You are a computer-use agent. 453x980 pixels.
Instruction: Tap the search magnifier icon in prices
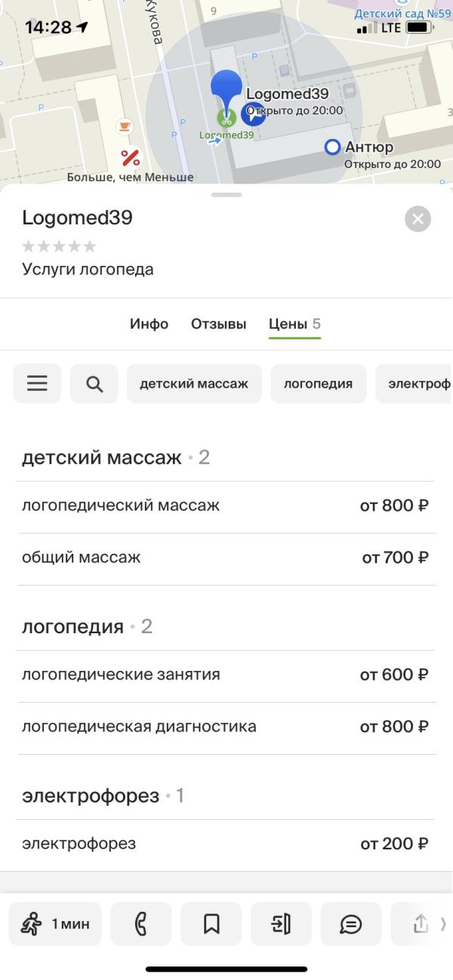pos(94,384)
